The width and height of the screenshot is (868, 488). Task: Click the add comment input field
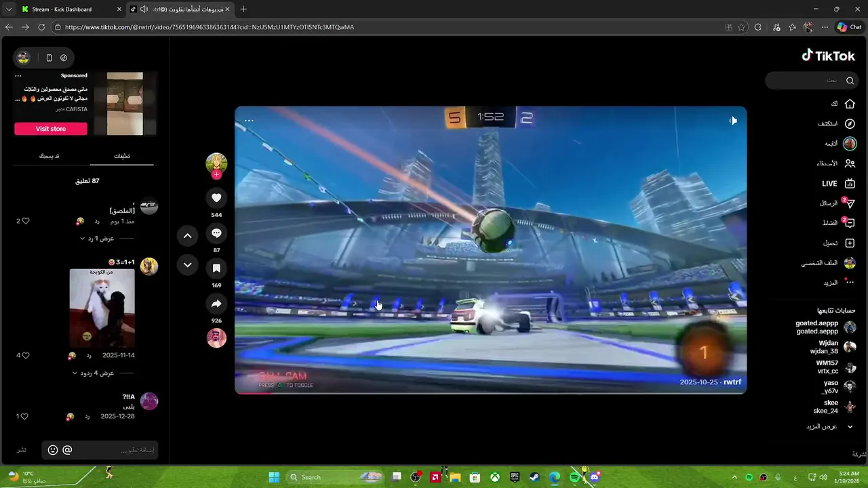[115, 450]
